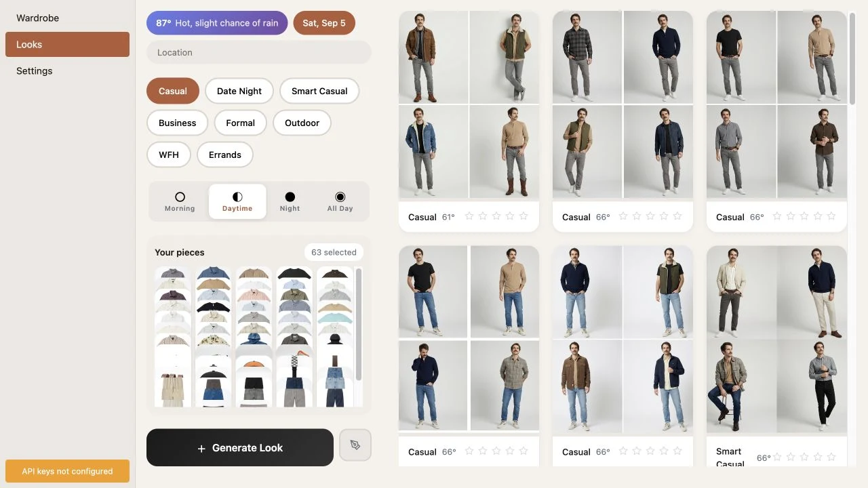Rate Smart Casual look one star

777,457
